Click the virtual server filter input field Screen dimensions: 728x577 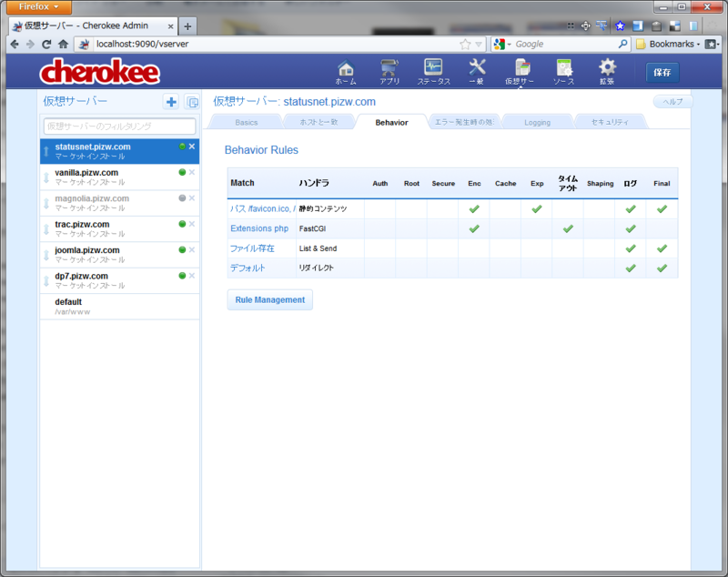(x=120, y=127)
